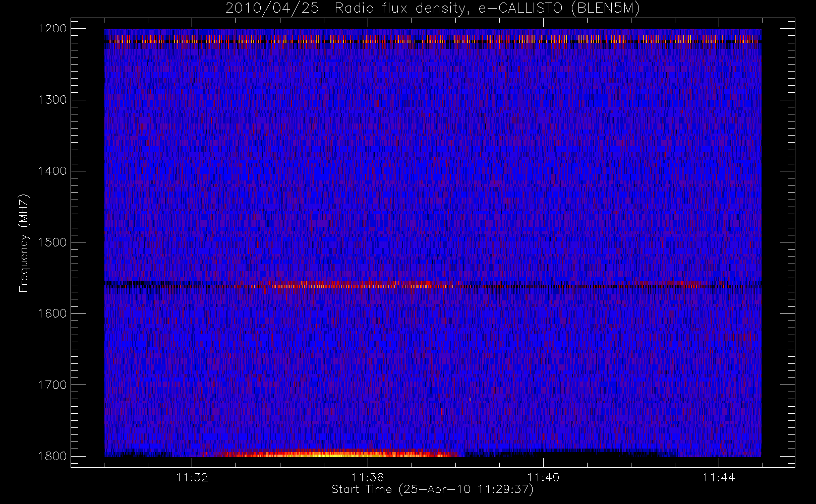Click the 1400 frequency tick label
Screen dimensions: 816x504
[52, 171]
